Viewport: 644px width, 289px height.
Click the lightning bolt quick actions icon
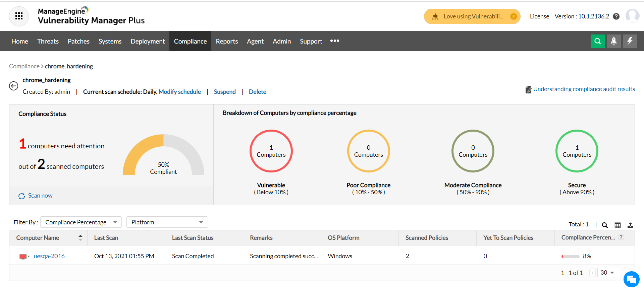[x=630, y=41]
